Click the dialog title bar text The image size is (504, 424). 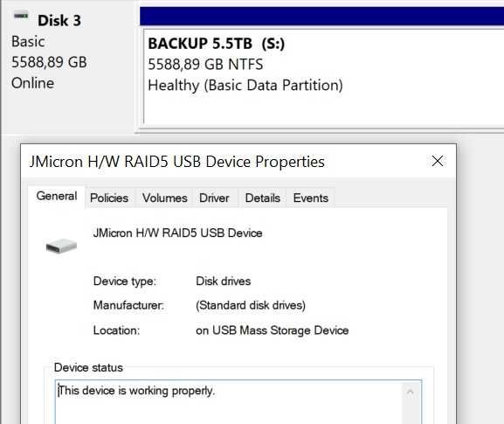[x=176, y=162]
